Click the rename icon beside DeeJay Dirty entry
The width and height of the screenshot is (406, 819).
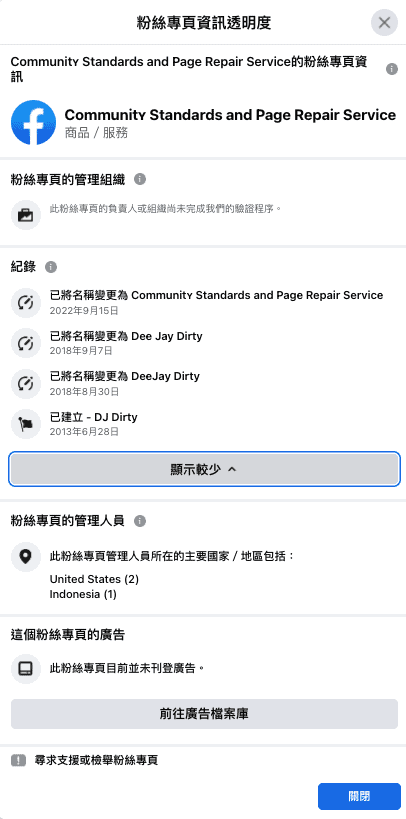(x=26, y=383)
